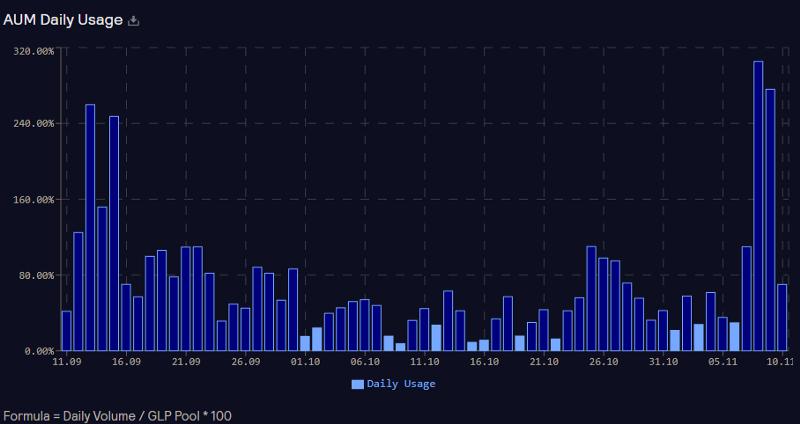Click the download icon beside AUM Daily Usage
Image resolution: width=800 pixels, height=424 pixels.
(135, 20)
